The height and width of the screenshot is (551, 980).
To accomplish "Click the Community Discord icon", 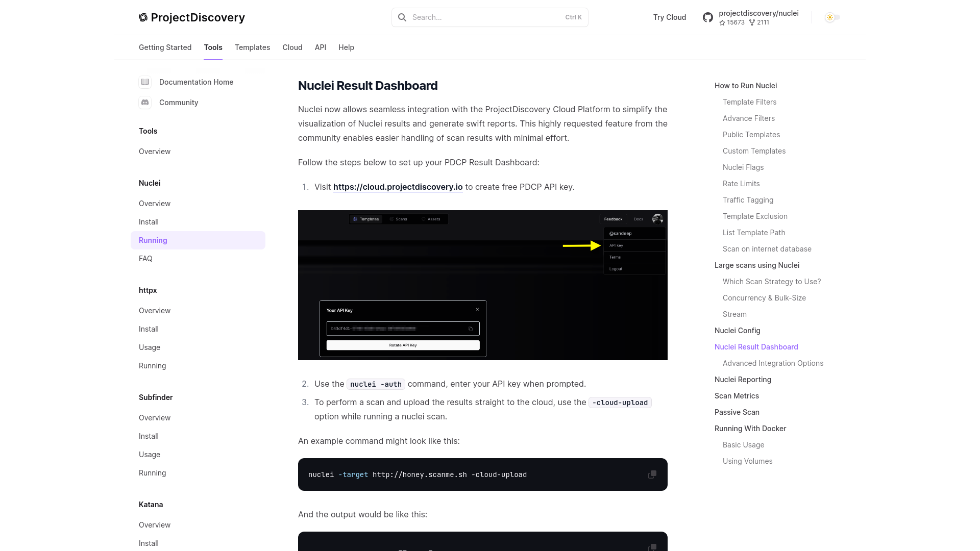I will click(145, 102).
